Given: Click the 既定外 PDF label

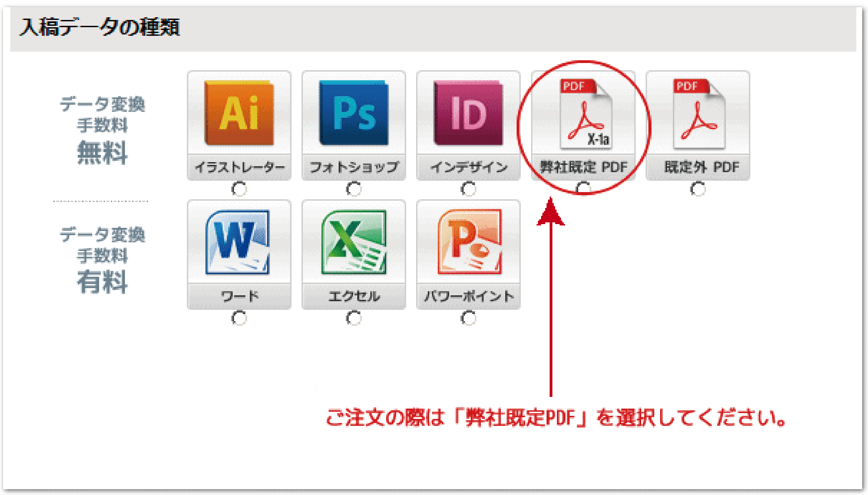Looking at the screenshot, I should pyautogui.click(x=701, y=167).
